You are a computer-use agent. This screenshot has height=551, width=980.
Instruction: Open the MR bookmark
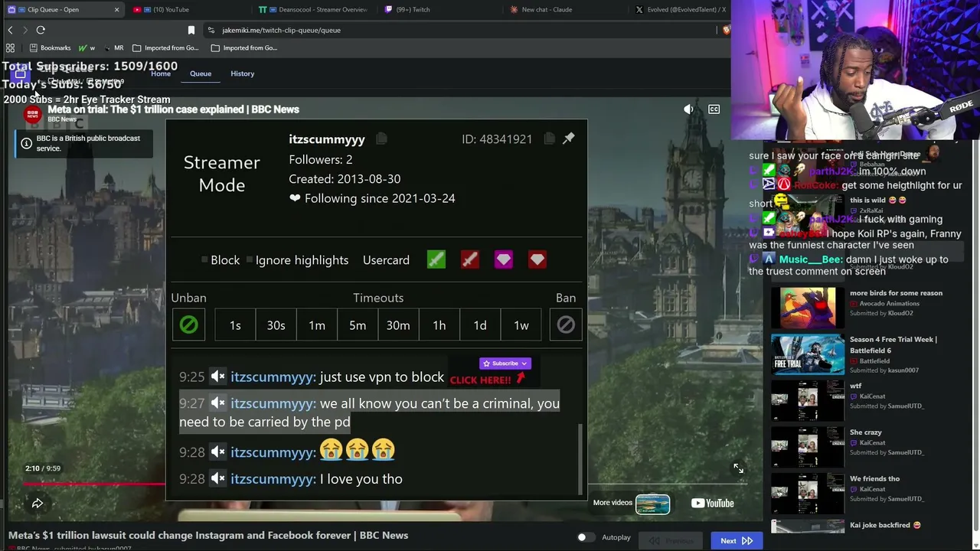coord(113,47)
